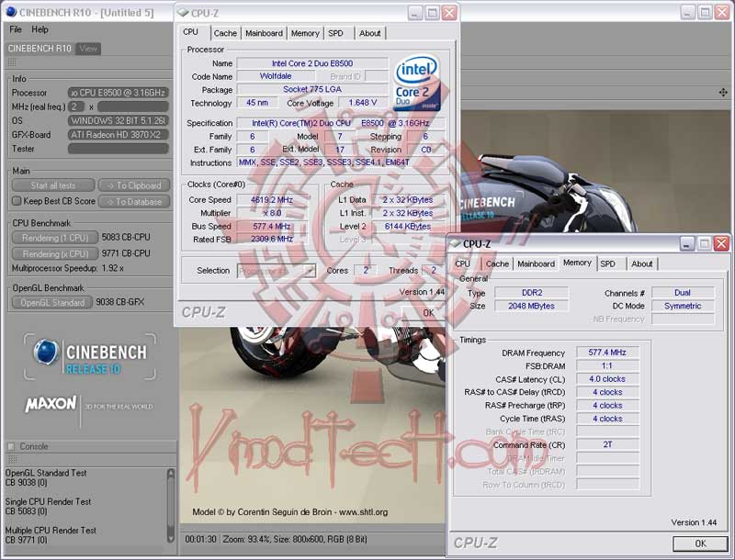Click the Level 2 cache value 6144 KBytes
The width and height of the screenshot is (735, 560).
click(x=408, y=226)
